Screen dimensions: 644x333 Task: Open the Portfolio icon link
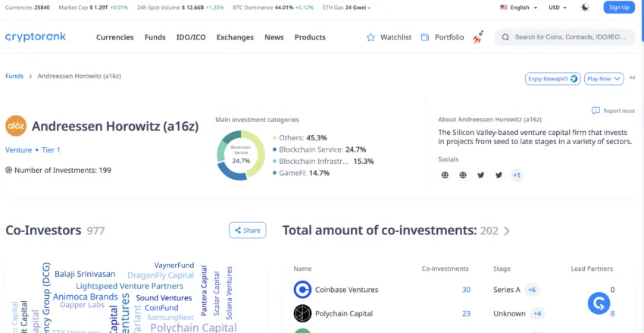point(425,37)
